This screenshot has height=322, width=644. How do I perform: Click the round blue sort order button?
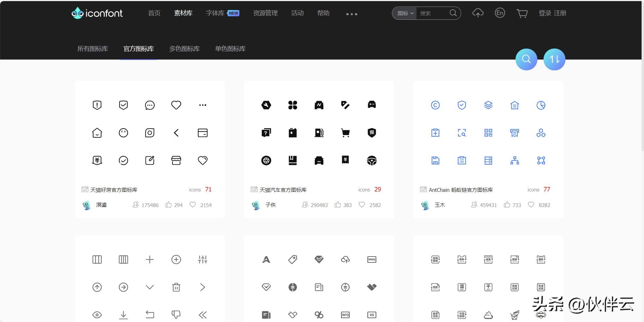click(554, 59)
